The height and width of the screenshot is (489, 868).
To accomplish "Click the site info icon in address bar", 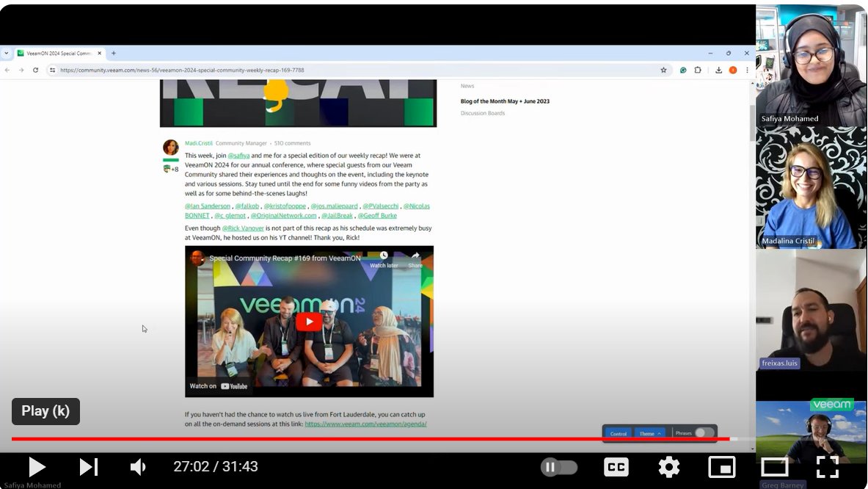I will coord(53,70).
